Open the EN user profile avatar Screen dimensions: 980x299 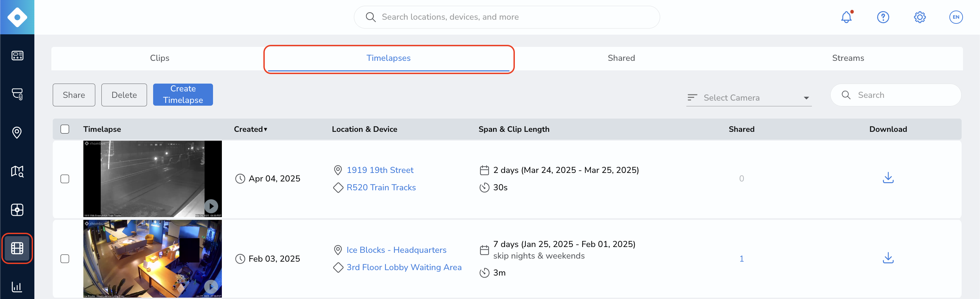[956, 17]
